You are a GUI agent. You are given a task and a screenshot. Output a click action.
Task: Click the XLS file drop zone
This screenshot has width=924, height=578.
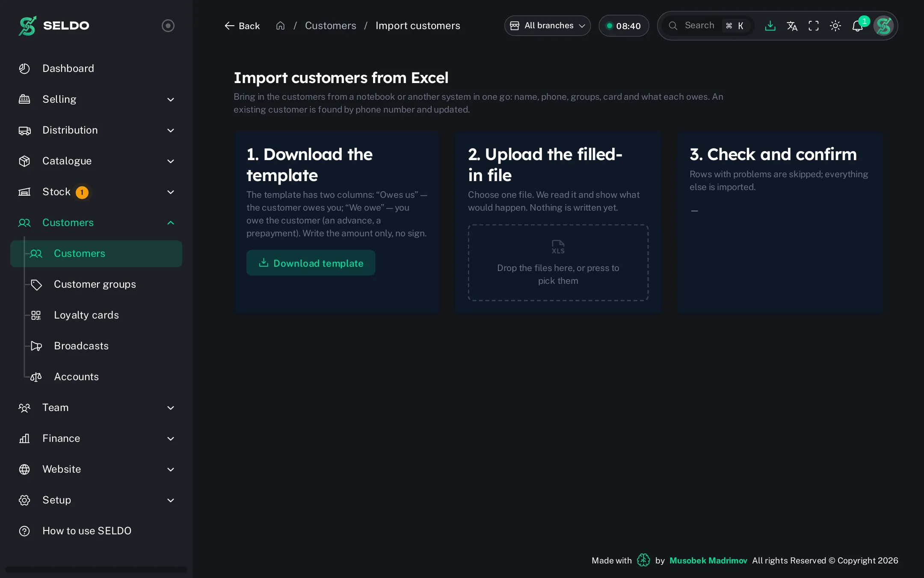coord(558,263)
